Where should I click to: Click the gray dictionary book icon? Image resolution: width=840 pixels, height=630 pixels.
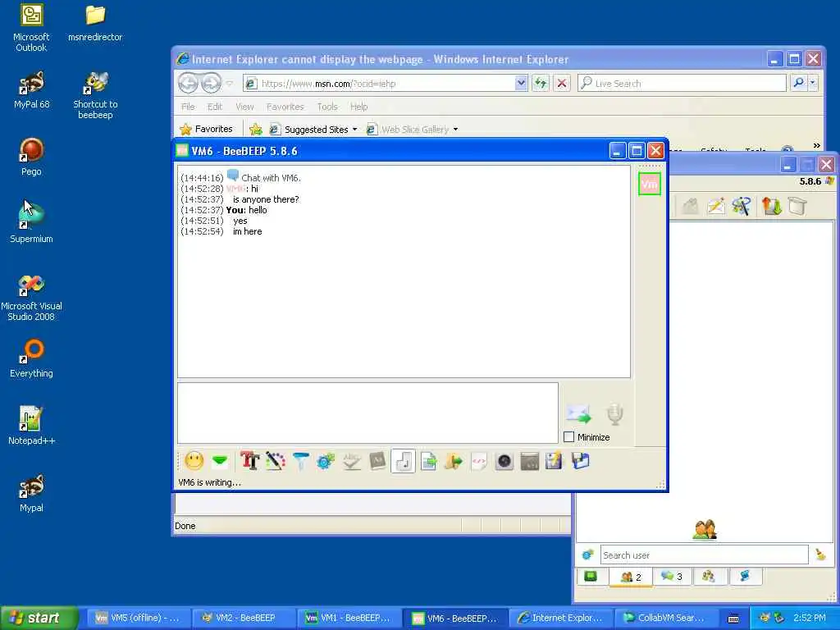(377, 461)
